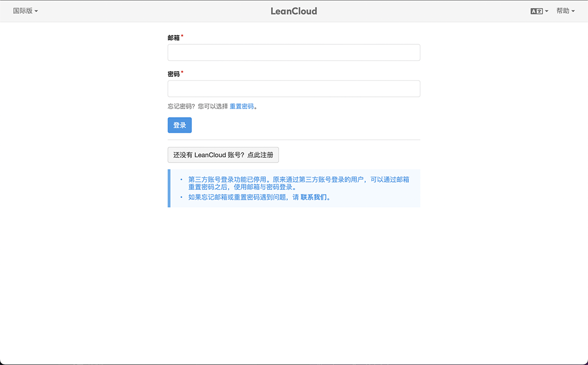Open the language switcher icon dropdown

pyautogui.click(x=539, y=11)
